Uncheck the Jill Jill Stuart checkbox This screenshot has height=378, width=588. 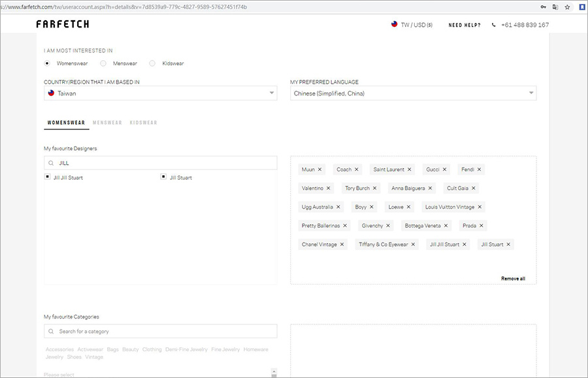pyautogui.click(x=47, y=177)
